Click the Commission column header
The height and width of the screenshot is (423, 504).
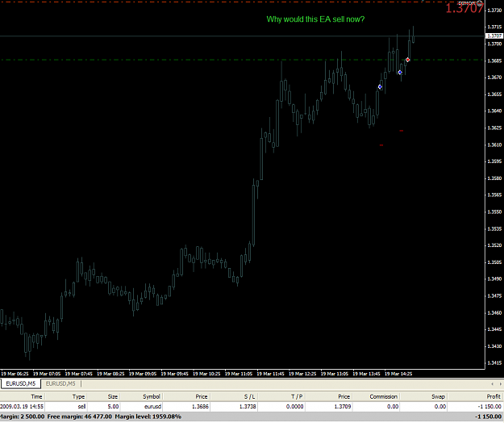pyautogui.click(x=384, y=396)
